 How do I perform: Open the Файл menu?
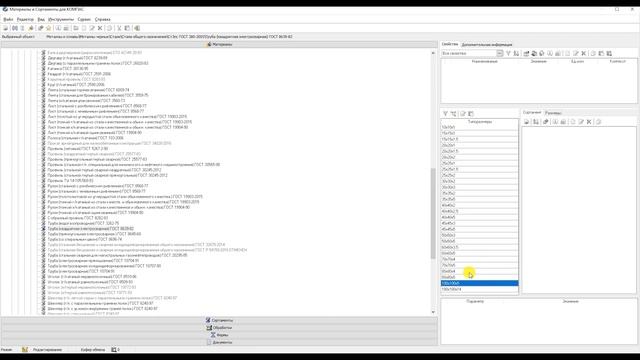[x=8, y=19]
